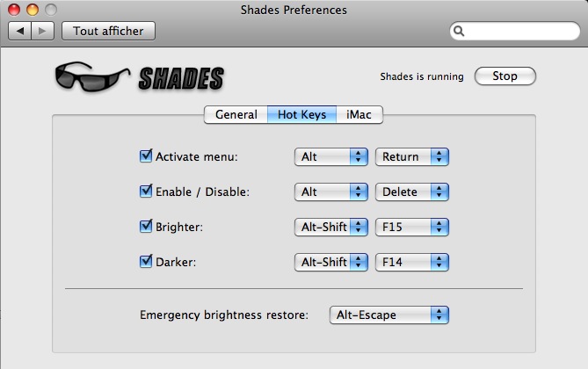Image resolution: width=588 pixels, height=369 pixels.
Task: Open the F15 key dropdown for Brighter
Action: (412, 227)
